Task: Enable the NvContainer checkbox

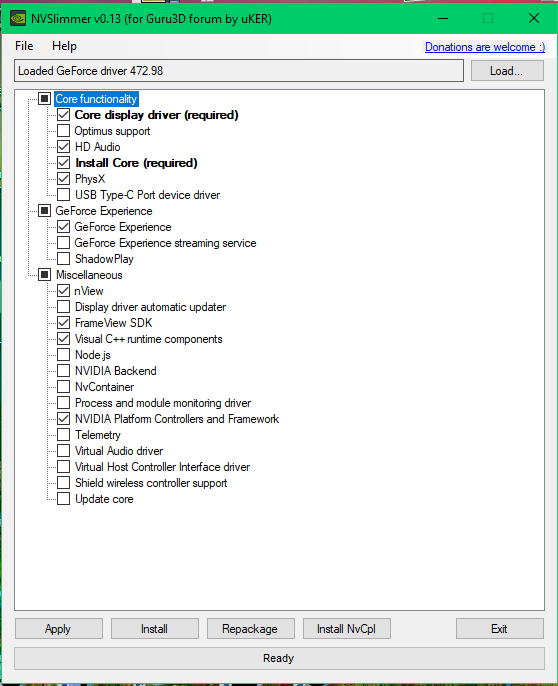Action: [63, 387]
